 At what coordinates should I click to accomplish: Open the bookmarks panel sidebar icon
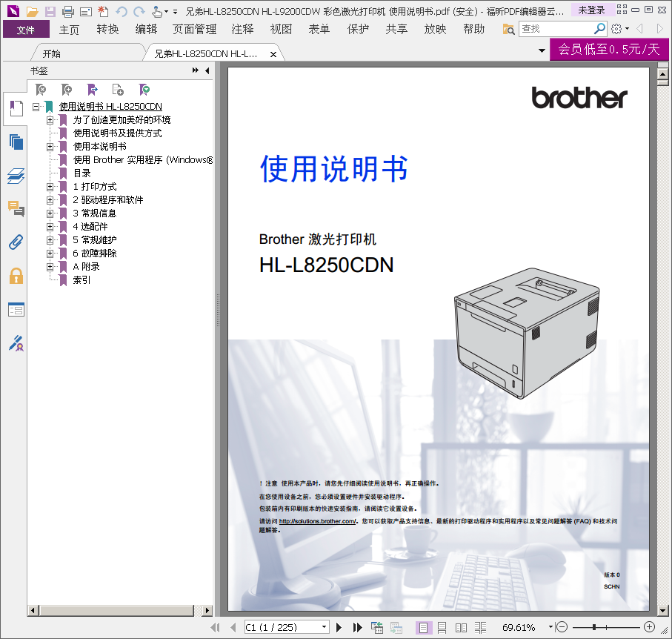[16, 108]
